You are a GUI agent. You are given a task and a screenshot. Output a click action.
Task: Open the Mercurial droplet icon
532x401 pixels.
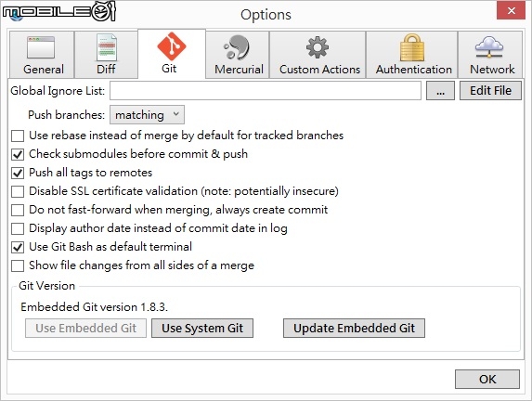tap(237, 47)
